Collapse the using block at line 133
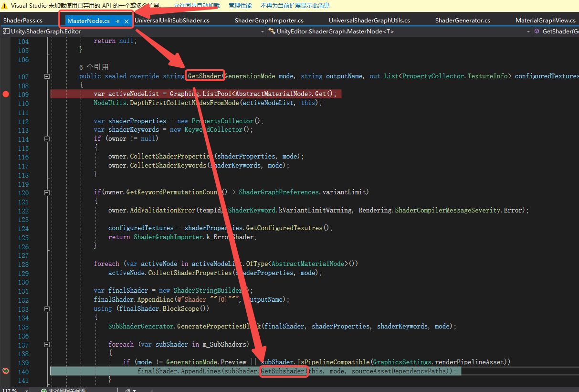The image size is (579, 392). (x=46, y=308)
